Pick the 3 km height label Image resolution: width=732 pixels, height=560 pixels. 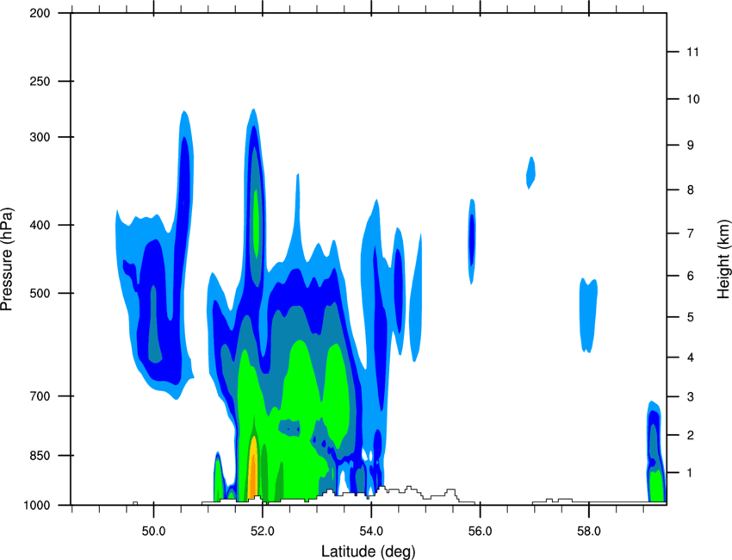(x=690, y=397)
